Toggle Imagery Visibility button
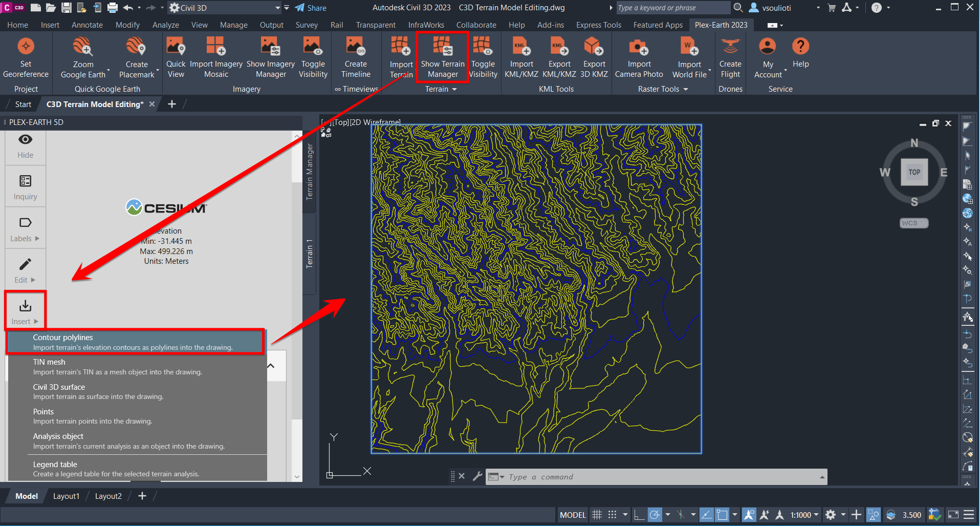Image resolution: width=980 pixels, height=526 pixels. [x=313, y=58]
